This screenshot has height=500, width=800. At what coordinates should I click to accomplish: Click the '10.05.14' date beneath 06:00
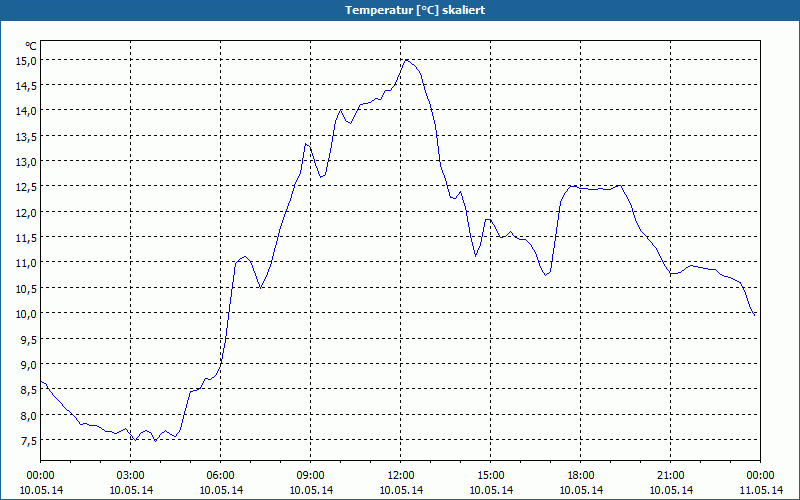pyautogui.click(x=220, y=490)
